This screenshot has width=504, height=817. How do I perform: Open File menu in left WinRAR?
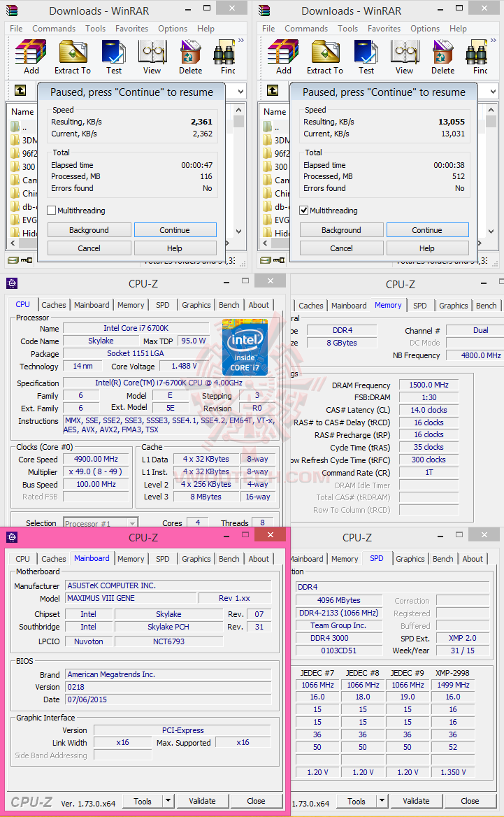point(16,29)
